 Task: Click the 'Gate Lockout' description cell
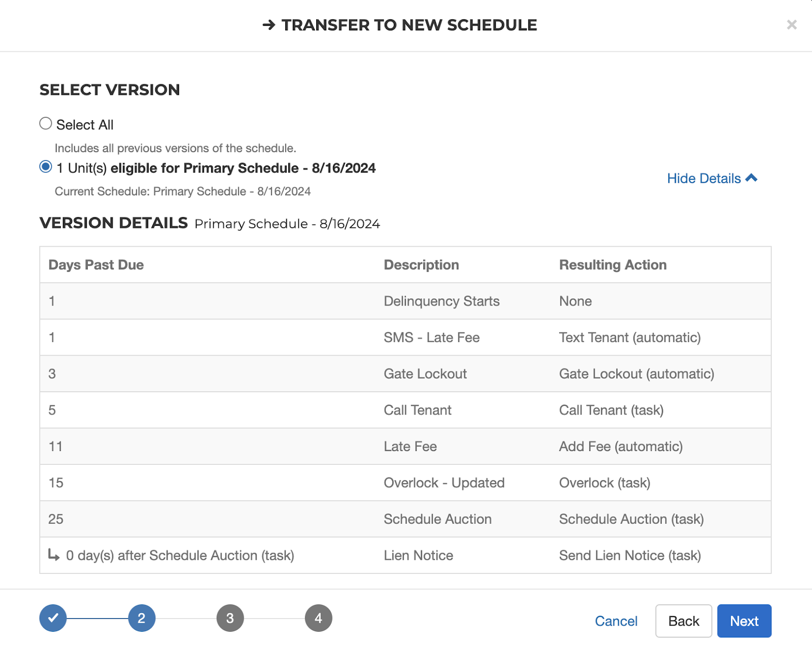tap(425, 374)
